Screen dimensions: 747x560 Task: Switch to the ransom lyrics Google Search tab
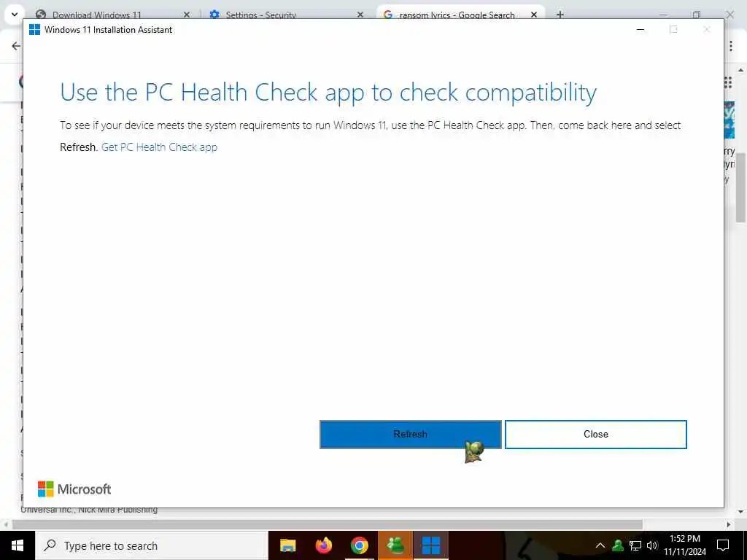(457, 15)
